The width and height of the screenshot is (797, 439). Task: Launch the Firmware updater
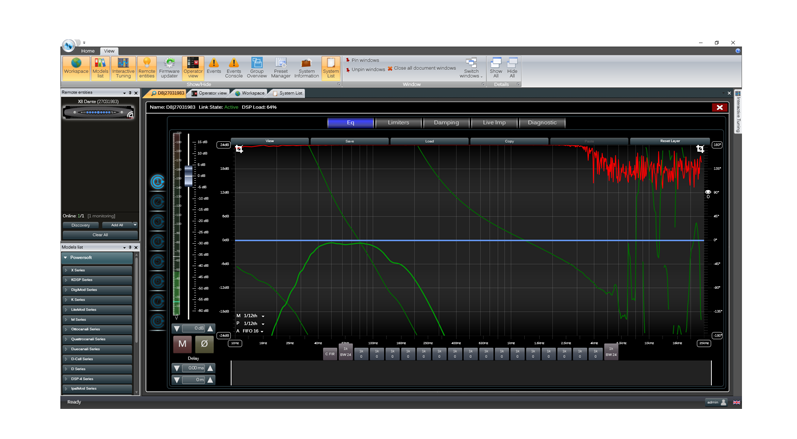(x=169, y=68)
